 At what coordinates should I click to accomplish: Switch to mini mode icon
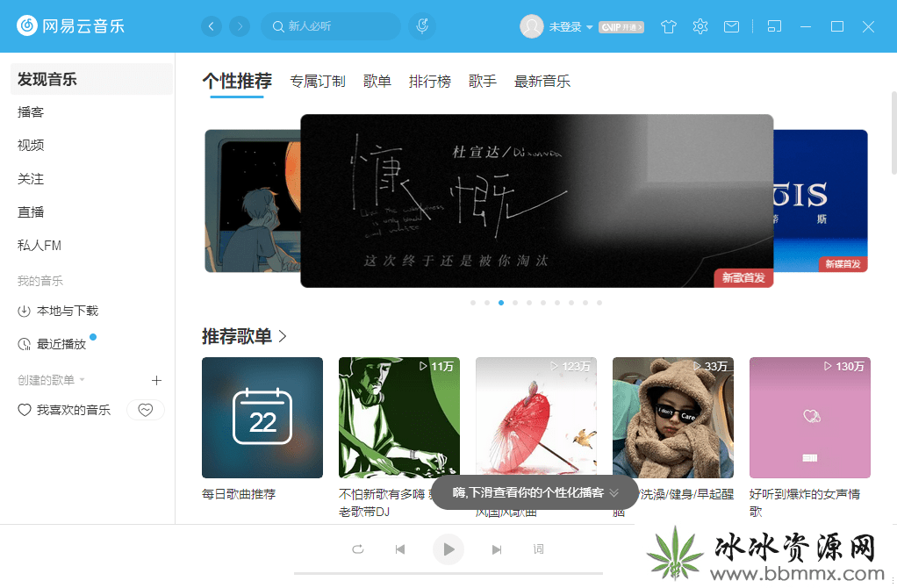774,26
